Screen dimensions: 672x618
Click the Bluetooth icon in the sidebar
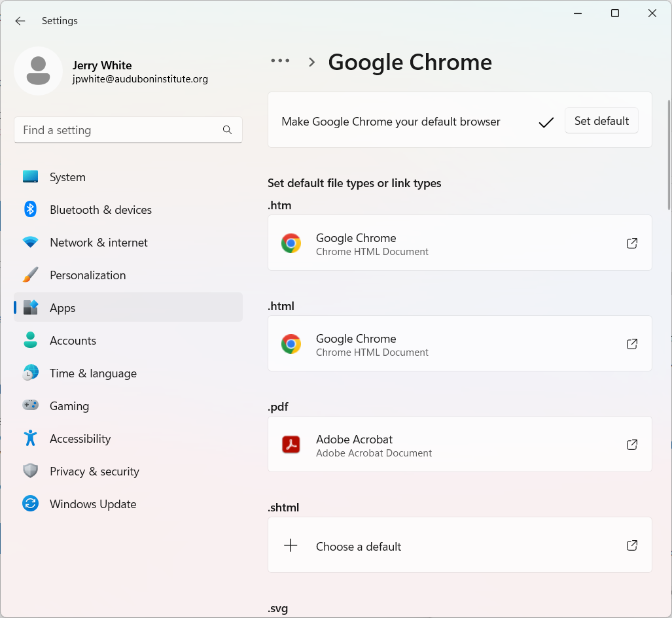point(30,209)
